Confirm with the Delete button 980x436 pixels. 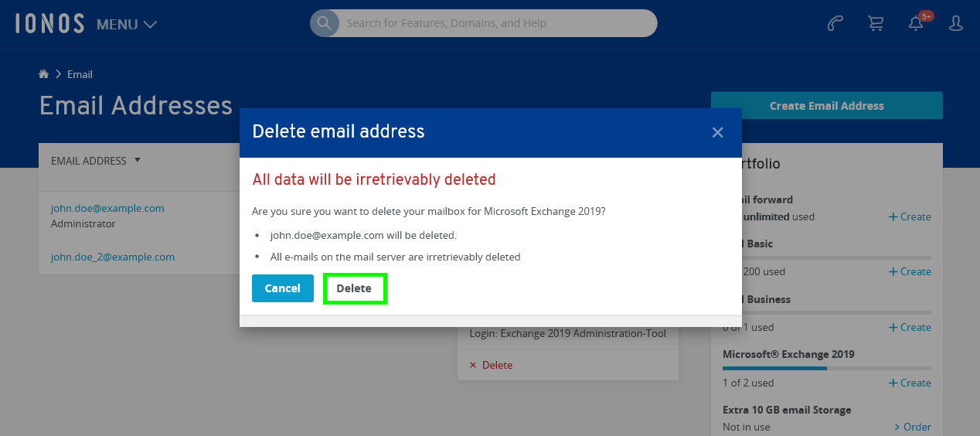[354, 288]
